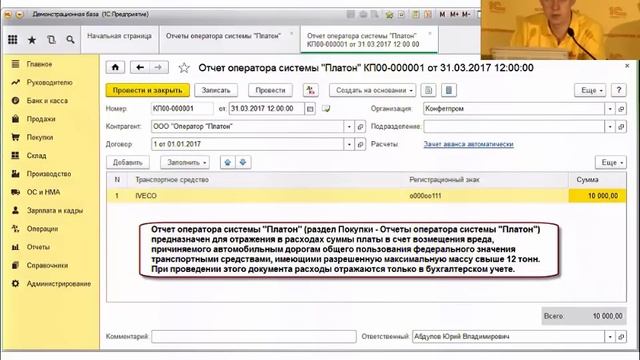
Task: Add document to favorites star
Action: (x=184, y=68)
